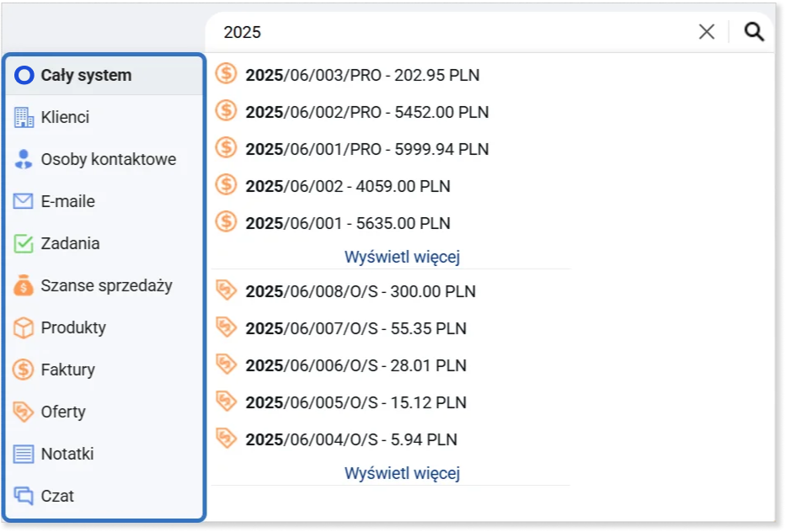Open offer 2025/06/004/O/S for 5.94 PLN
The height and width of the screenshot is (532, 786).
[351, 439]
